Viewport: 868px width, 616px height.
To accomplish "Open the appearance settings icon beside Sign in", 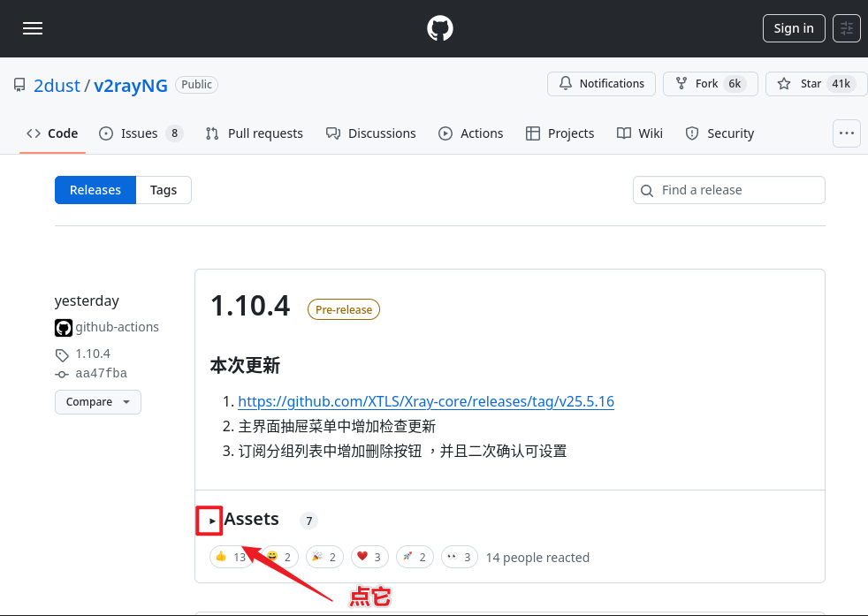I will click(x=847, y=28).
